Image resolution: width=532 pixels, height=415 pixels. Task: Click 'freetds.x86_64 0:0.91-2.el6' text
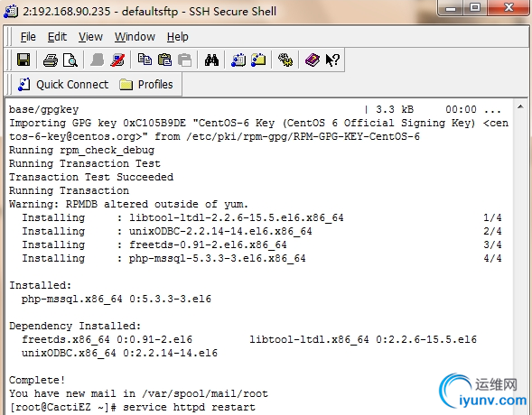[107, 339]
